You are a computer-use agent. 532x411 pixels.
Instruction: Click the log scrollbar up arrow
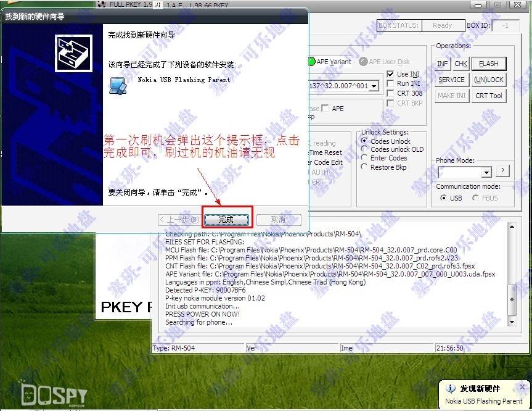click(512, 226)
